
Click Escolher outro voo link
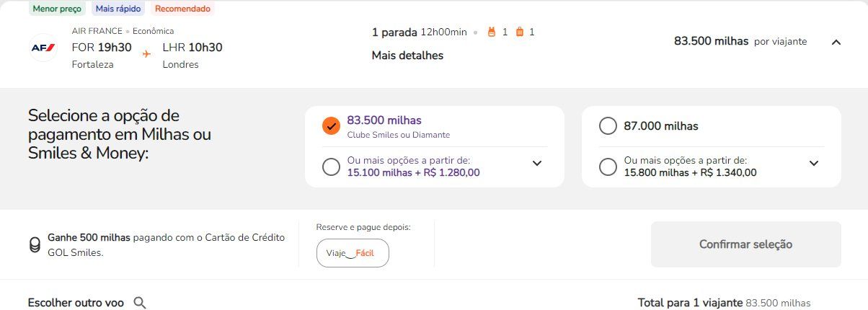[x=76, y=303]
